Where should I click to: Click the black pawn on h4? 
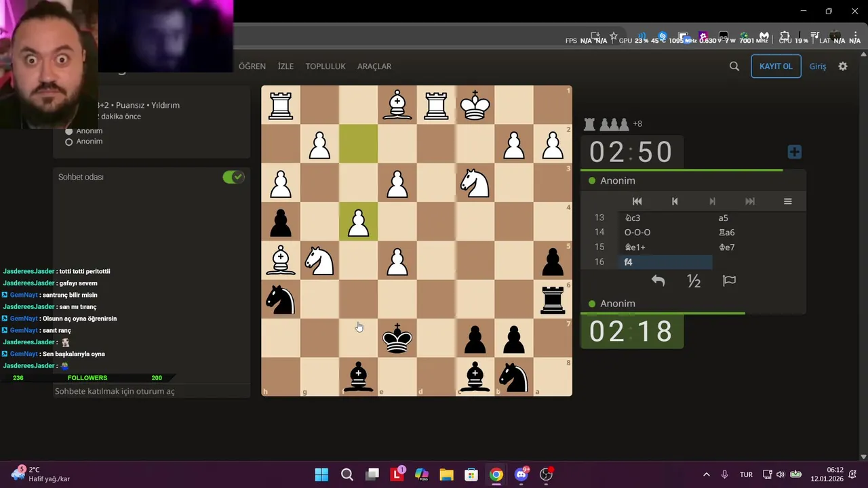(281, 222)
